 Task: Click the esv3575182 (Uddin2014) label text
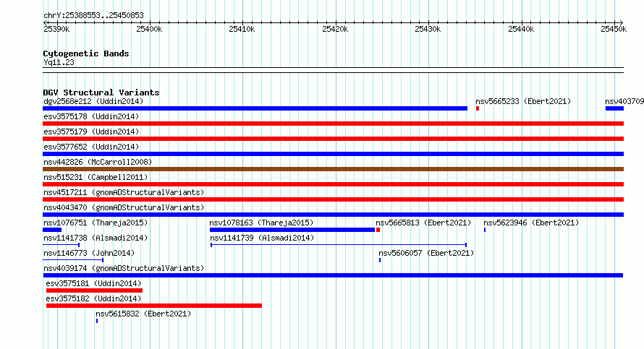point(93,298)
